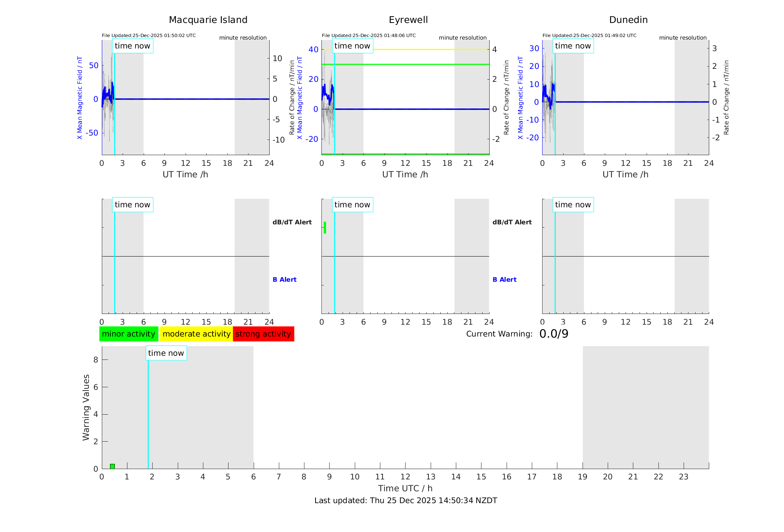Click 'time now' label in Eyrewell alert panel

[x=352, y=205]
